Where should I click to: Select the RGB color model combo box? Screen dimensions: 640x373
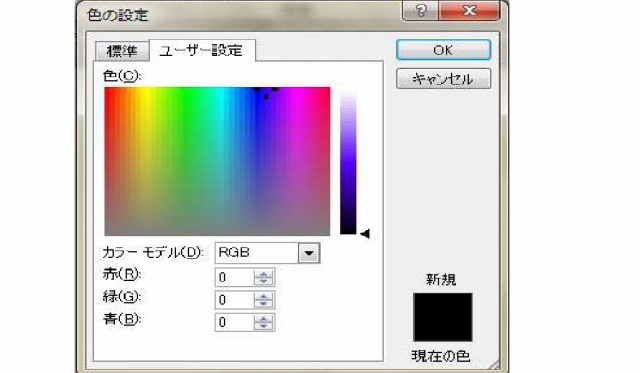pyautogui.click(x=267, y=253)
